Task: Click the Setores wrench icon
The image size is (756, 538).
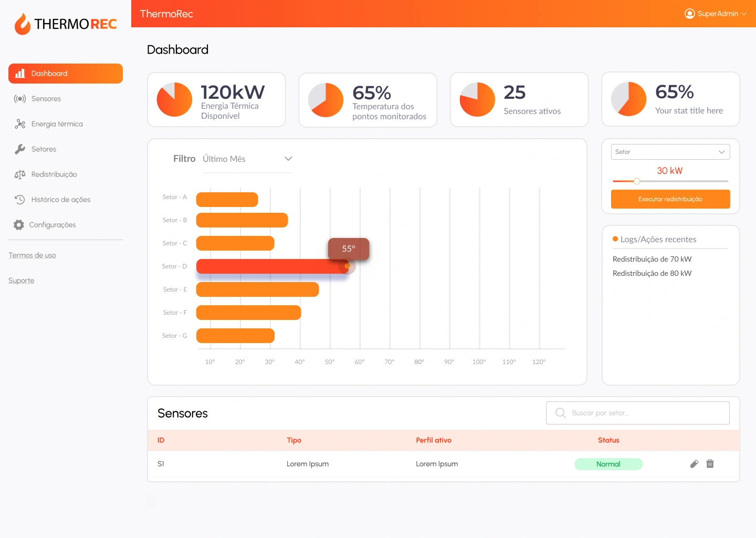Action: coord(20,149)
